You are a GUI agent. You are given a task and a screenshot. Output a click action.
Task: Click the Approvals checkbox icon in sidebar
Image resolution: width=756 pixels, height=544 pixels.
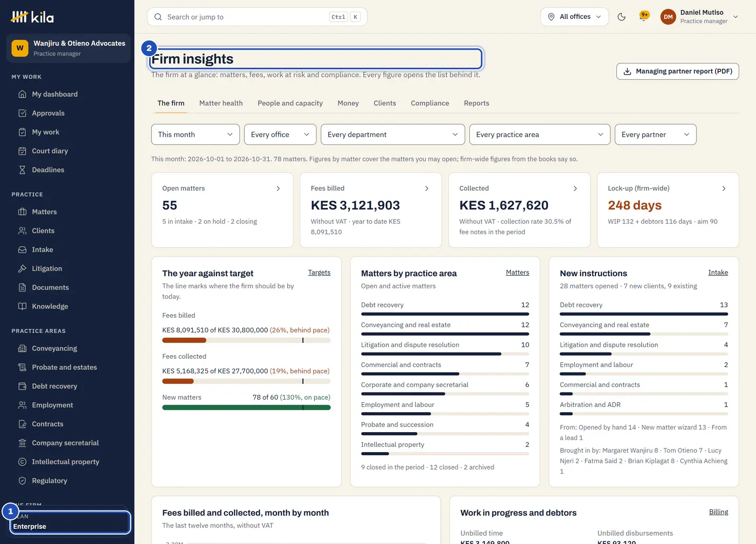[22, 113]
